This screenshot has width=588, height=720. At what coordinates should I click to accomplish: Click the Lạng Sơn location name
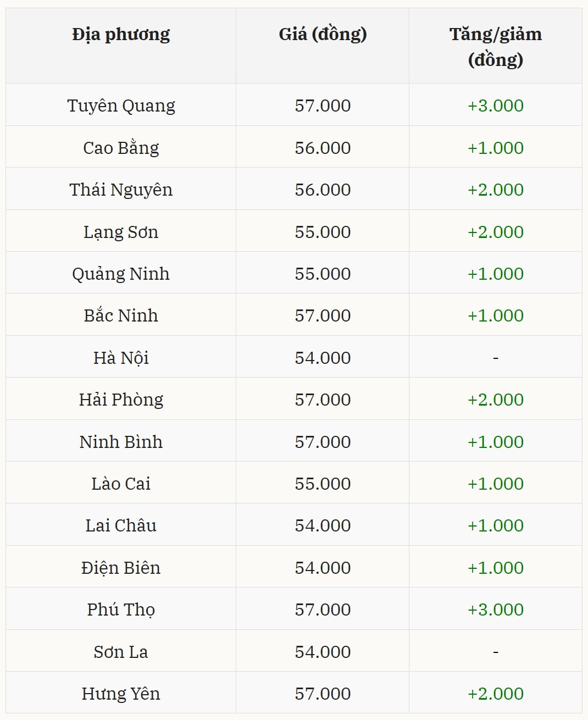coord(121,232)
